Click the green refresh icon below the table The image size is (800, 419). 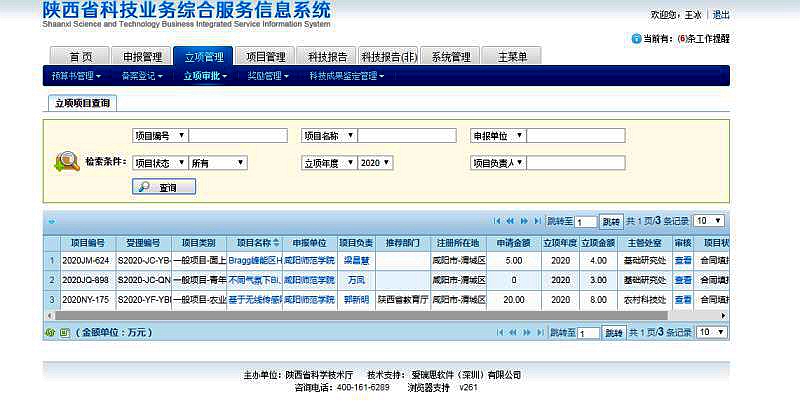[50, 332]
